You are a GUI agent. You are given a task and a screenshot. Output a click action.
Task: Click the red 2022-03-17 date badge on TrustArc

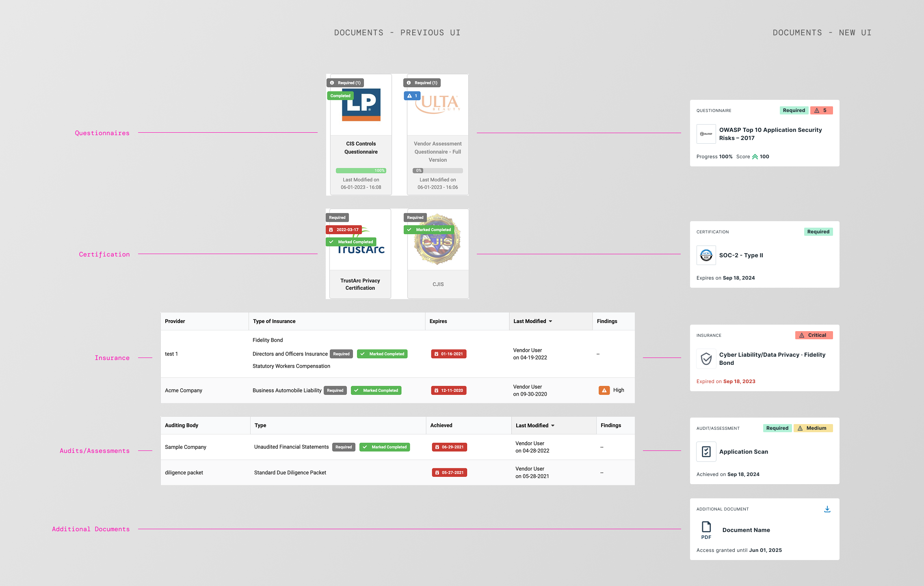point(344,230)
